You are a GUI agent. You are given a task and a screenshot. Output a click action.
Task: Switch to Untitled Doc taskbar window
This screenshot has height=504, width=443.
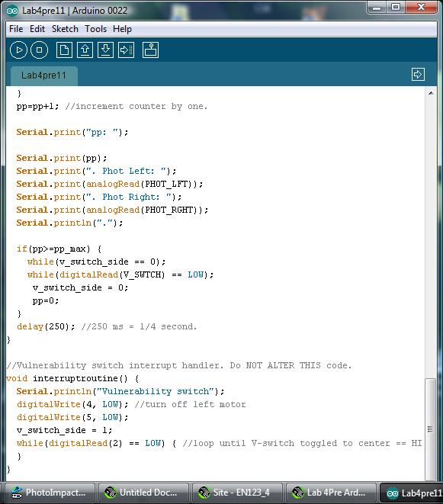pos(143,493)
